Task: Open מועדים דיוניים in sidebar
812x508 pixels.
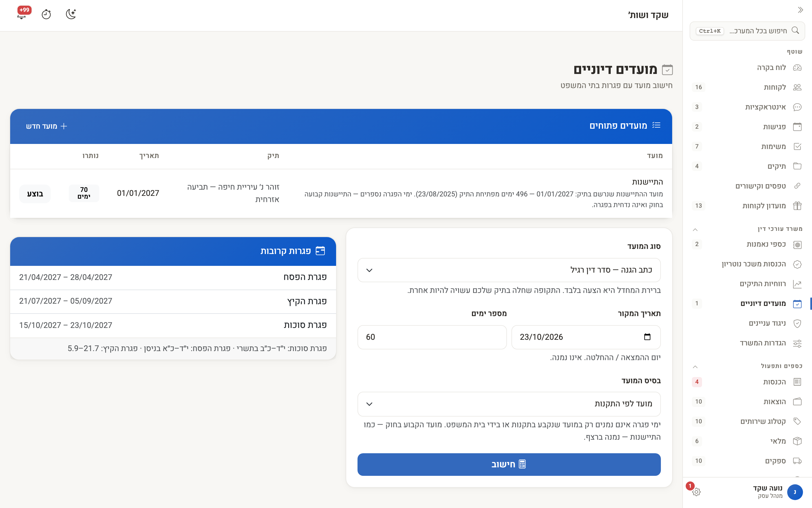Action: (x=747, y=304)
